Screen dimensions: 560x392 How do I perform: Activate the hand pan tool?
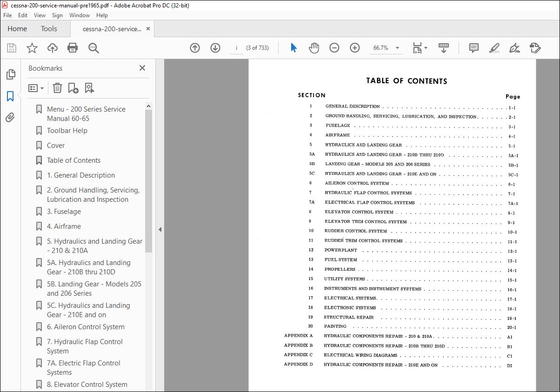click(314, 48)
